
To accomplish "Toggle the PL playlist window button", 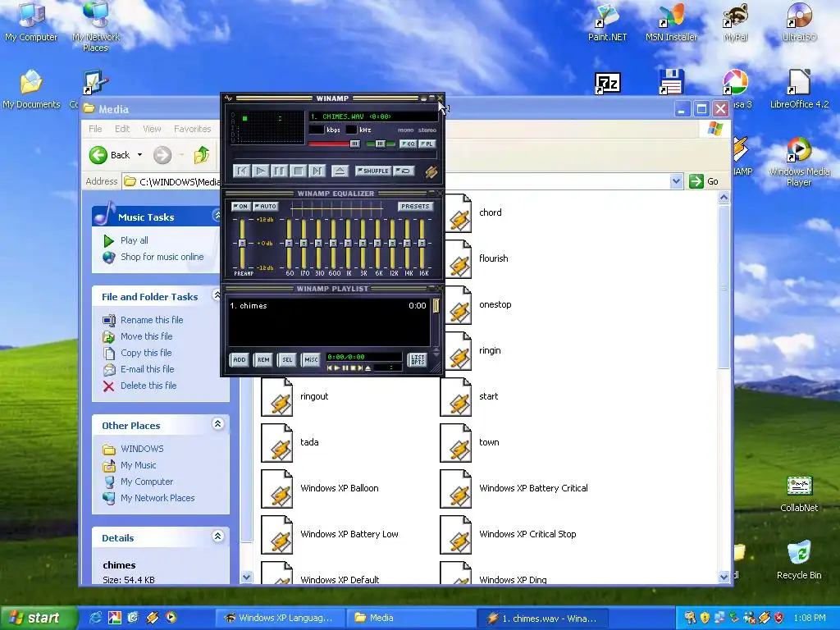I will pos(427,144).
